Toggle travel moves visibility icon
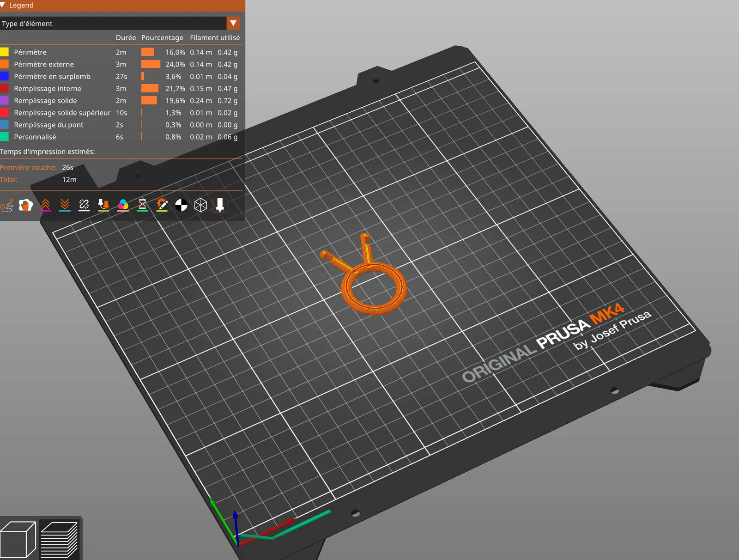This screenshot has width=739, height=560. [x=6, y=205]
